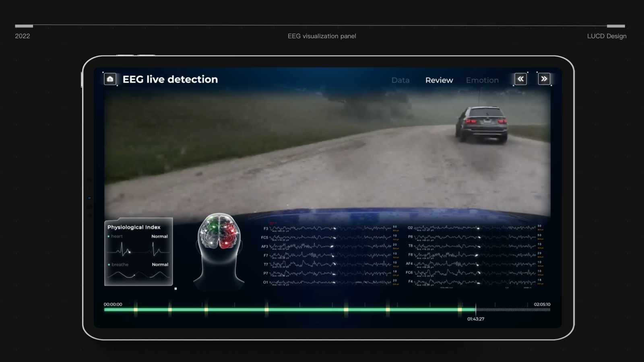The image size is (644, 362).
Task: Select the double-right chevron skip button
Action: tap(545, 79)
